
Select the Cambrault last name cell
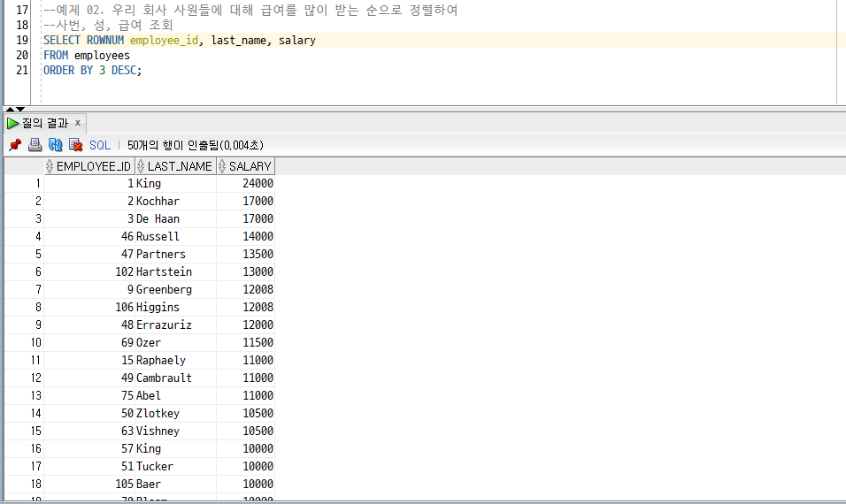pos(175,378)
